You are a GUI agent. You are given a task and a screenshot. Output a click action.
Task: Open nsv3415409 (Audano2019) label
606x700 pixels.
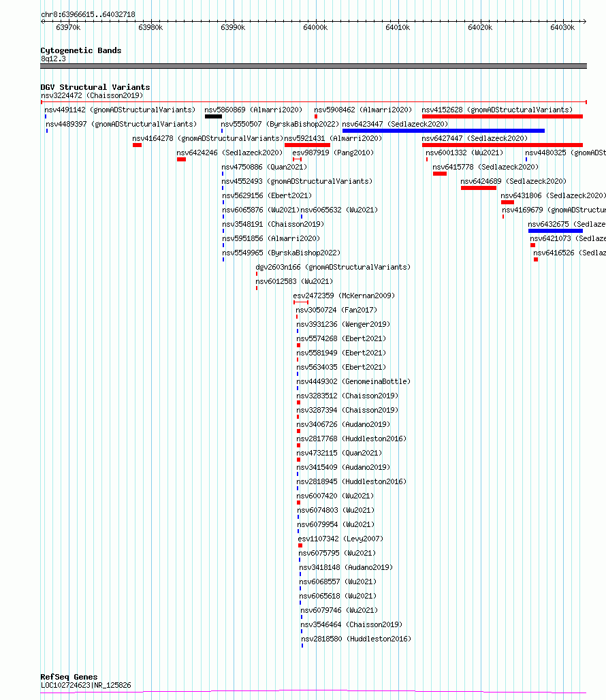point(343,467)
